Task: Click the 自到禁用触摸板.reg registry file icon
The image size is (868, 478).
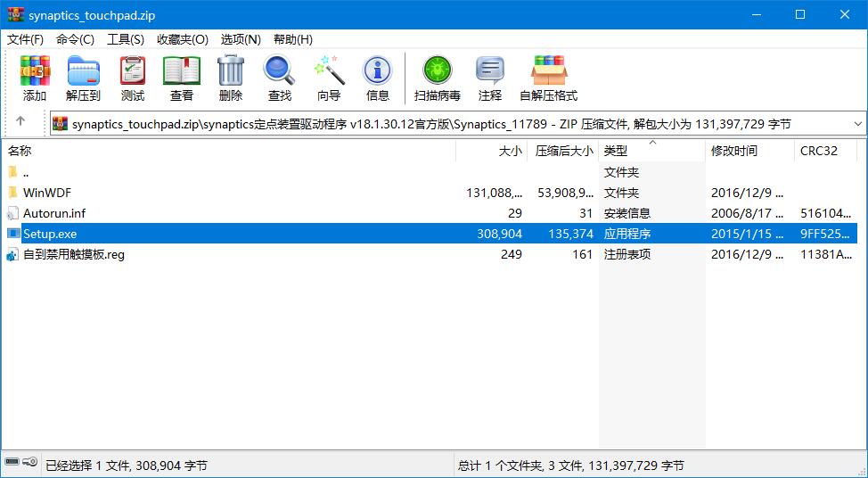Action: [x=12, y=255]
